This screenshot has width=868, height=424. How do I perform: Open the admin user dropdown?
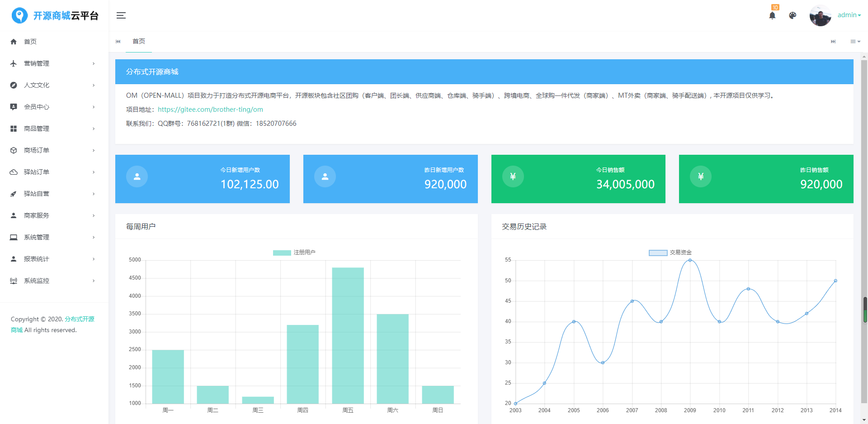pyautogui.click(x=849, y=15)
